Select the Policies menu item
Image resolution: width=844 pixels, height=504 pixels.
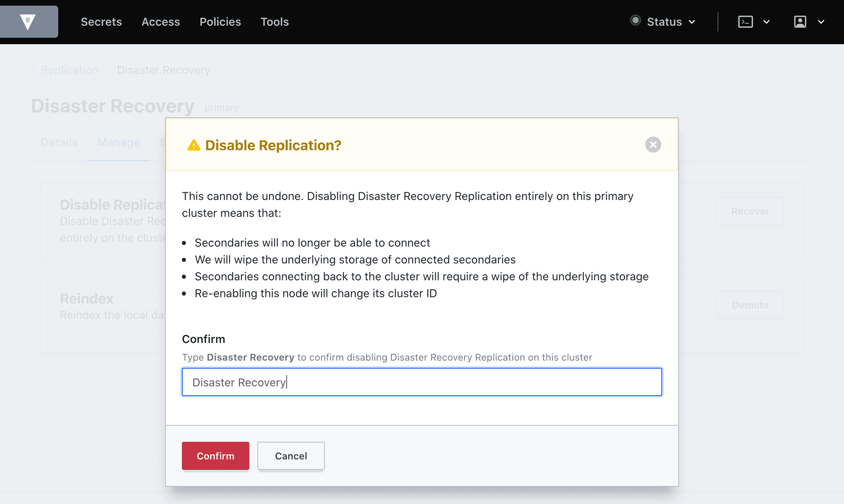click(220, 22)
